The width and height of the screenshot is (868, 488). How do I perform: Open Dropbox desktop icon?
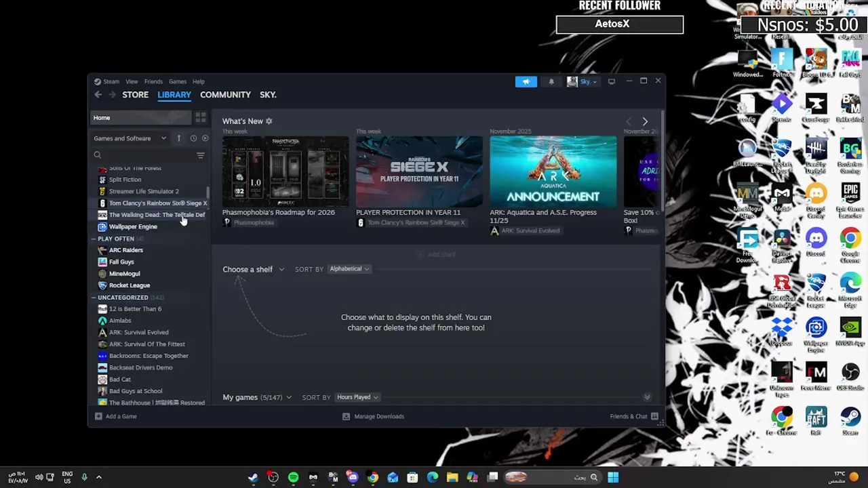781,332
